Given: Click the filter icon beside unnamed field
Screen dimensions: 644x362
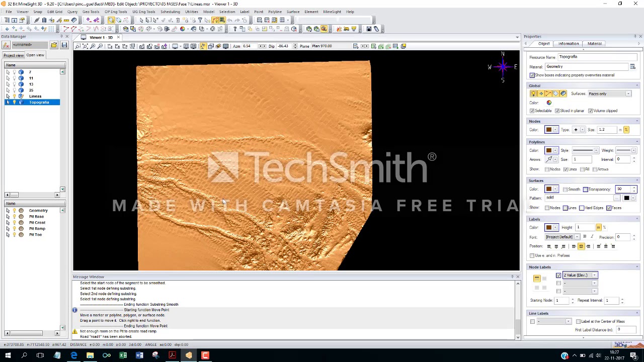Looking at the screenshot, I should pyautogui.click(x=7, y=45).
